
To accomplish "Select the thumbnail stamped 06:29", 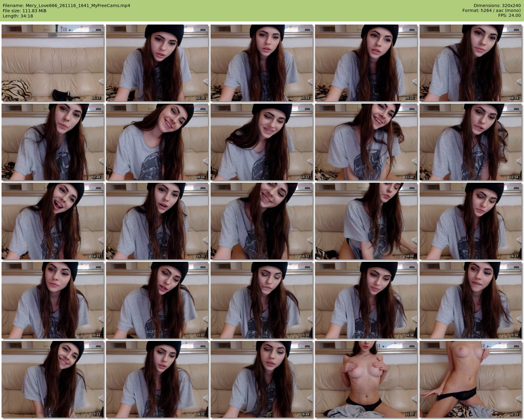I will 470,63.
